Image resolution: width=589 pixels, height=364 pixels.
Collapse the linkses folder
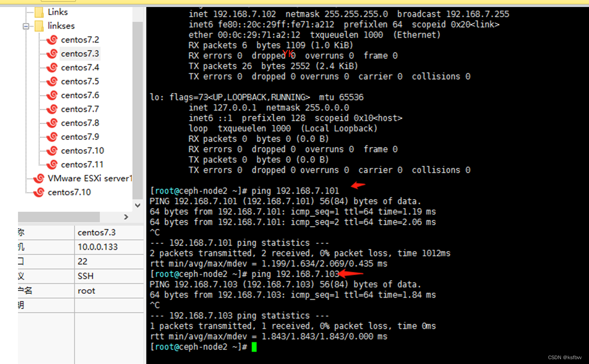26,26
